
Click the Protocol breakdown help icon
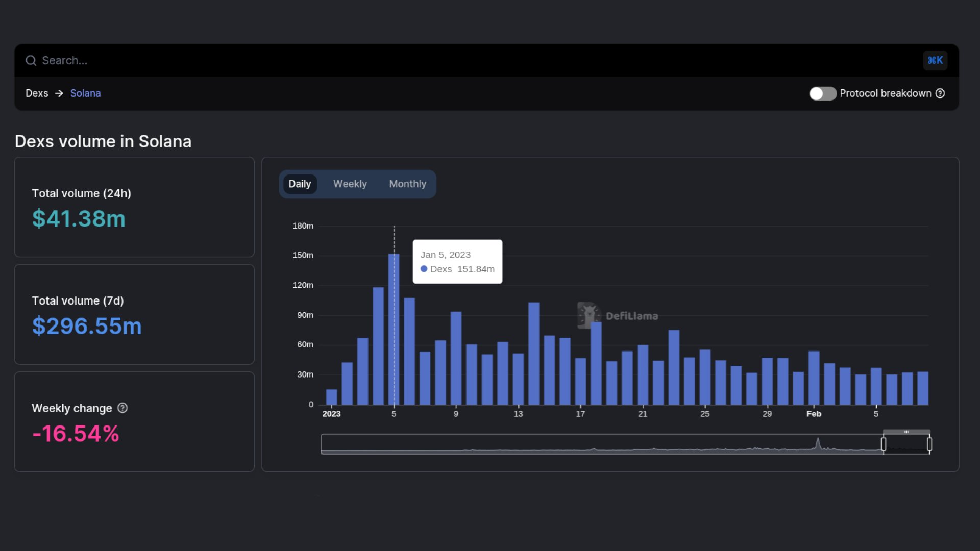point(940,93)
